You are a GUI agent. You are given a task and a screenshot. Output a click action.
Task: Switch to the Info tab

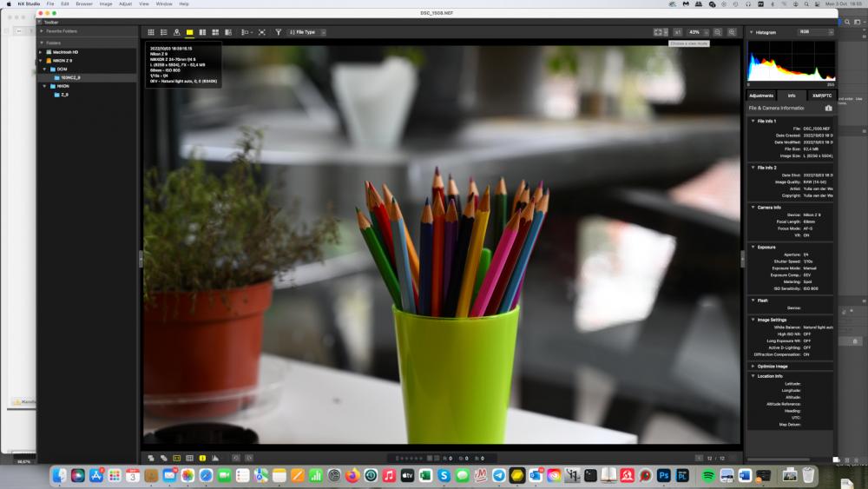point(792,96)
